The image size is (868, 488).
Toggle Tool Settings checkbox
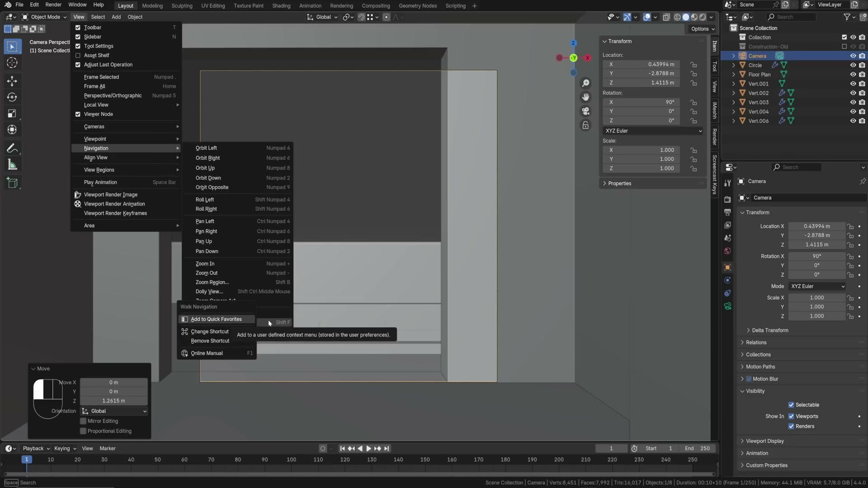78,46
